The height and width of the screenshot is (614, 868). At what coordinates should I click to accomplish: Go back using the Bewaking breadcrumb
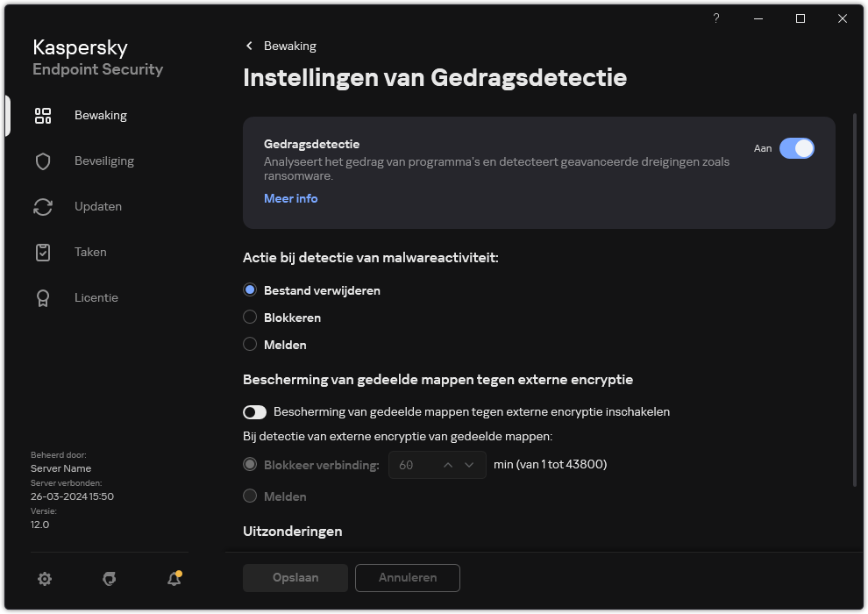pos(281,46)
